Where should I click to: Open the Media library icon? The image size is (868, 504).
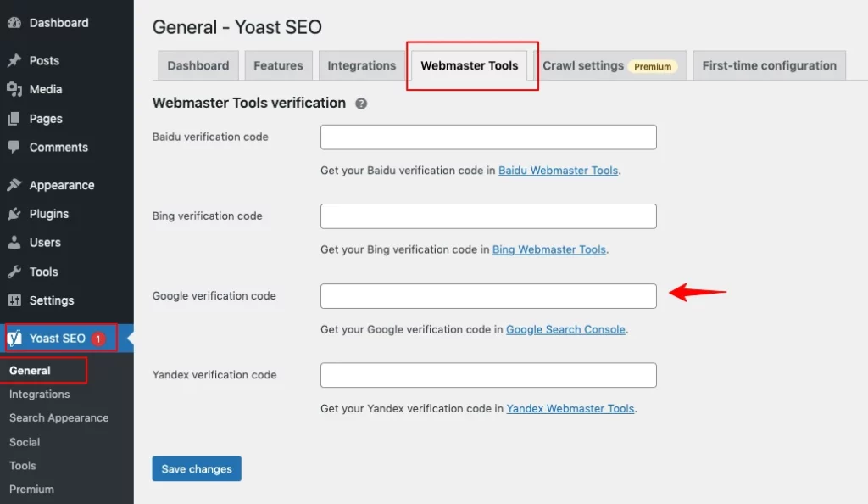click(14, 89)
